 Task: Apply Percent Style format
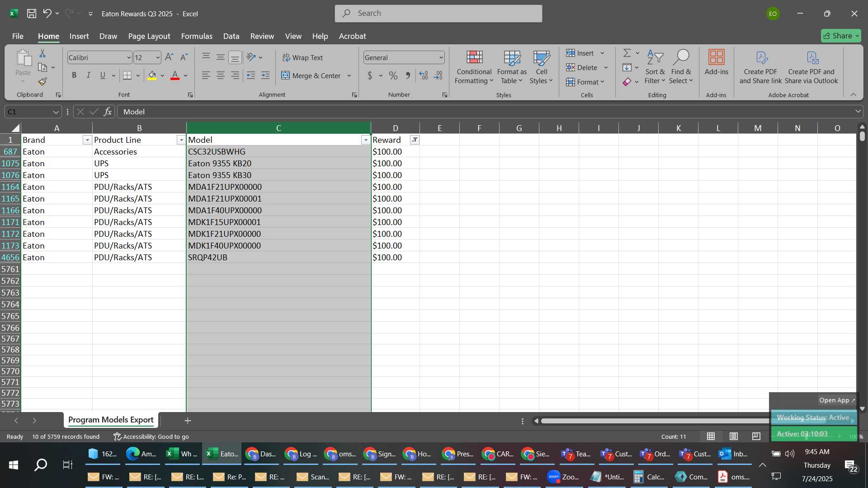pos(393,76)
